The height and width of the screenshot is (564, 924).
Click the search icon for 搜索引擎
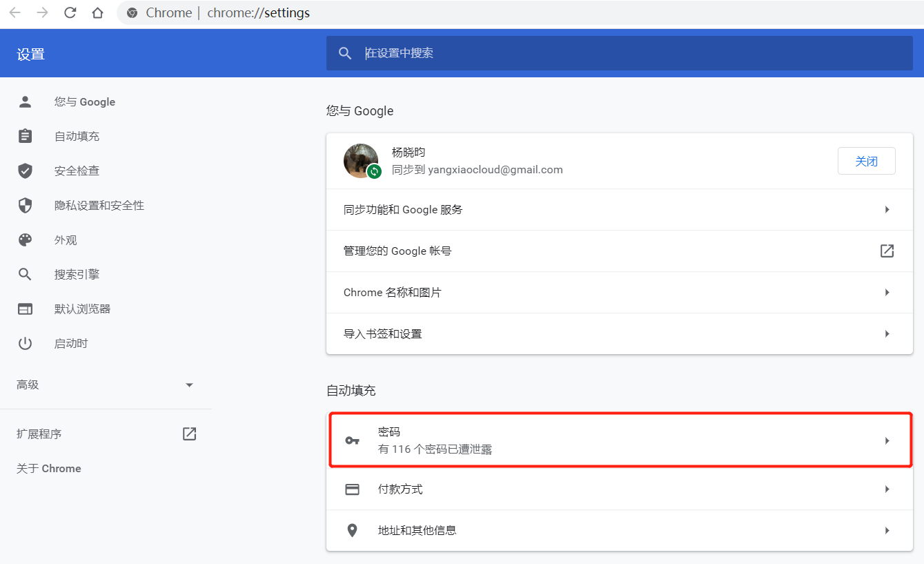[x=26, y=274]
